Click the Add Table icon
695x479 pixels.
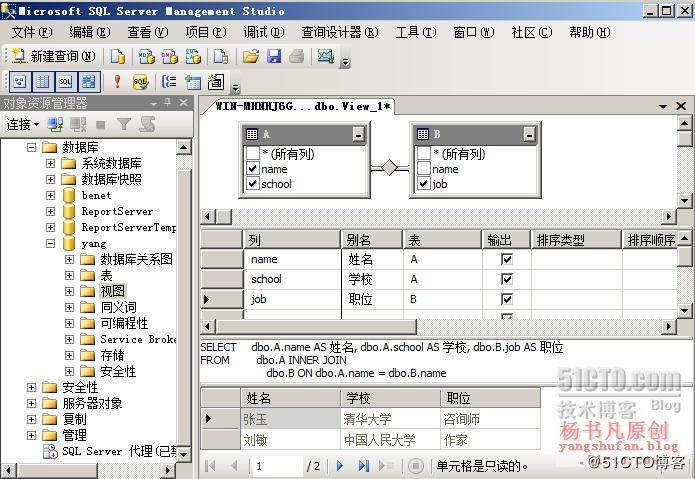[192, 82]
